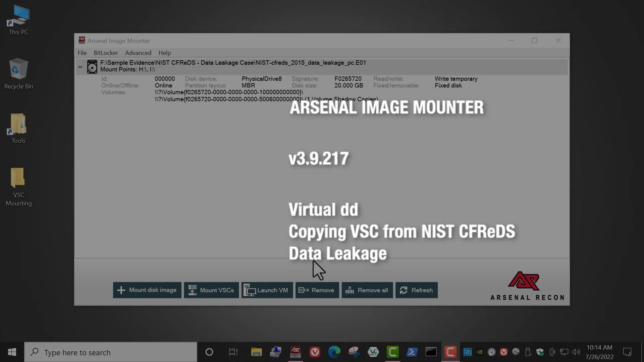The image size is (644, 362).
Task: Click the Arsenal Image Mounter taskbar icon
Action: tap(295, 352)
